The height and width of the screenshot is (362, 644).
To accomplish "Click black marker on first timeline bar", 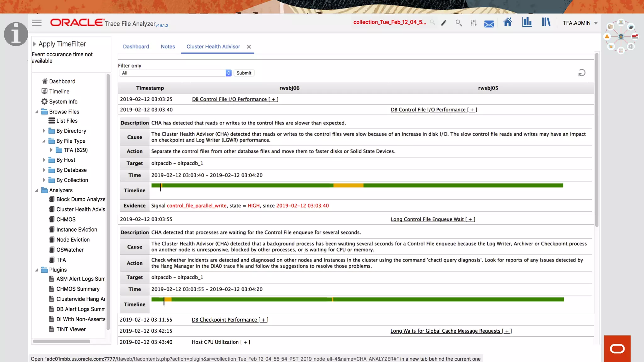I will [x=160, y=187].
